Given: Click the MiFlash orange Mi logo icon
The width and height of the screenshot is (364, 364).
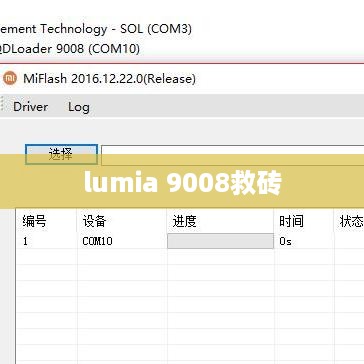Looking at the screenshot, I should [10, 79].
